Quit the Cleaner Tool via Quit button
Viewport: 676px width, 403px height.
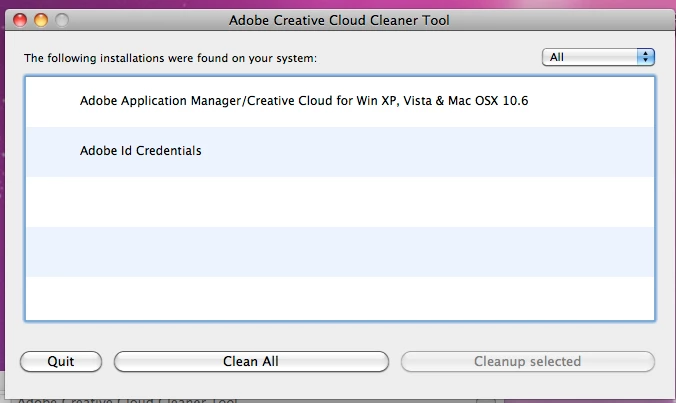click(x=61, y=361)
